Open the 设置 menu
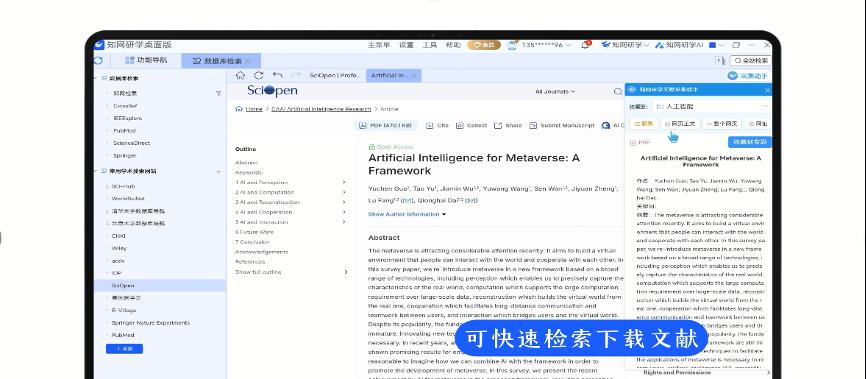The image size is (866, 379). tap(406, 45)
